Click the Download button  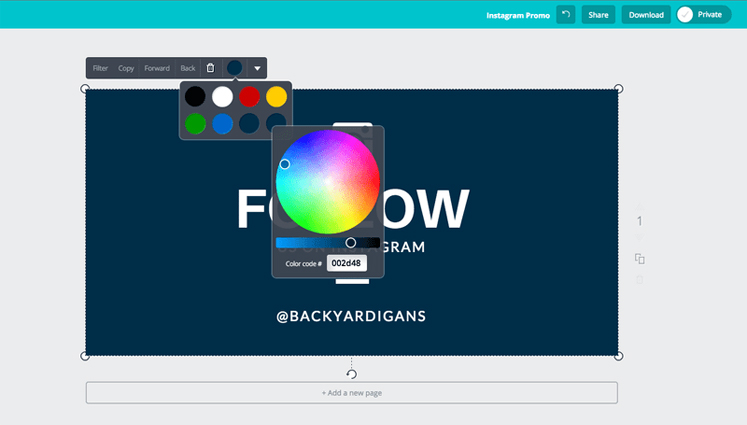pyautogui.click(x=646, y=15)
